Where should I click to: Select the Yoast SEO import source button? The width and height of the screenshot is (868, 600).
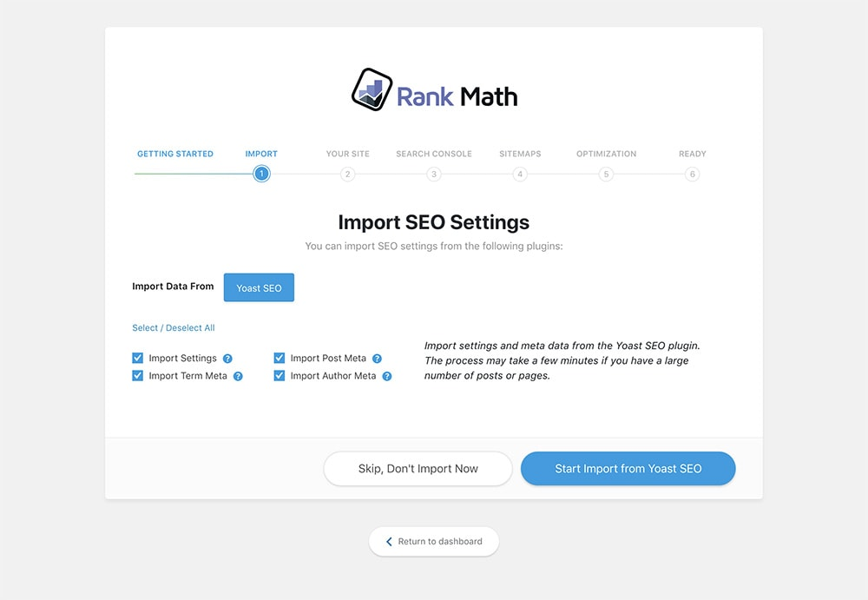(x=259, y=287)
